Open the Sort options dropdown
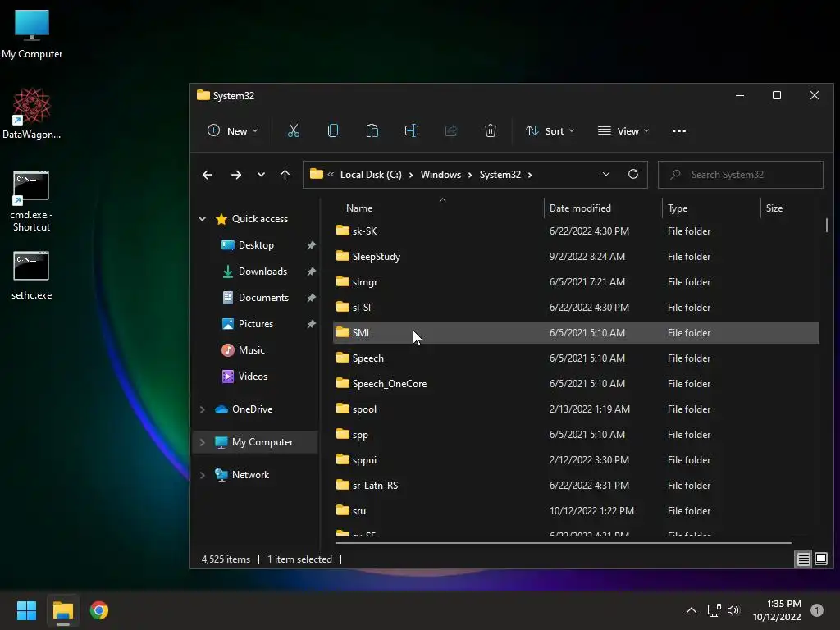The image size is (840, 630). click(550, 130)
